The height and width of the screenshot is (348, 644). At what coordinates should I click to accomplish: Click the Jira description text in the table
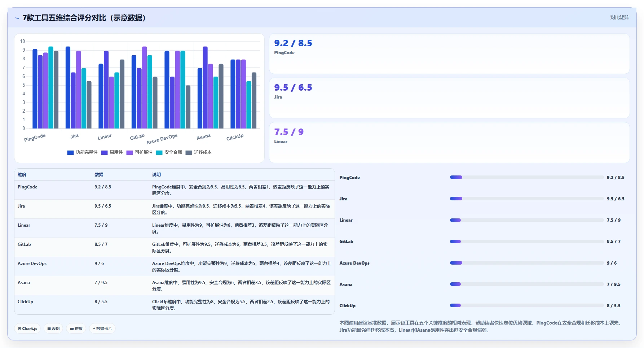coord(241,209)
